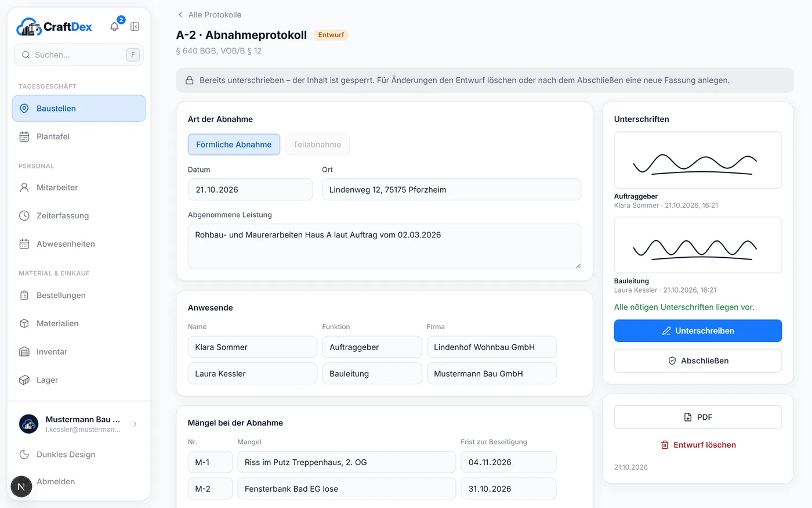
Task: Open Zeiterfassung in the sidebar
Action: click(79, 216)
